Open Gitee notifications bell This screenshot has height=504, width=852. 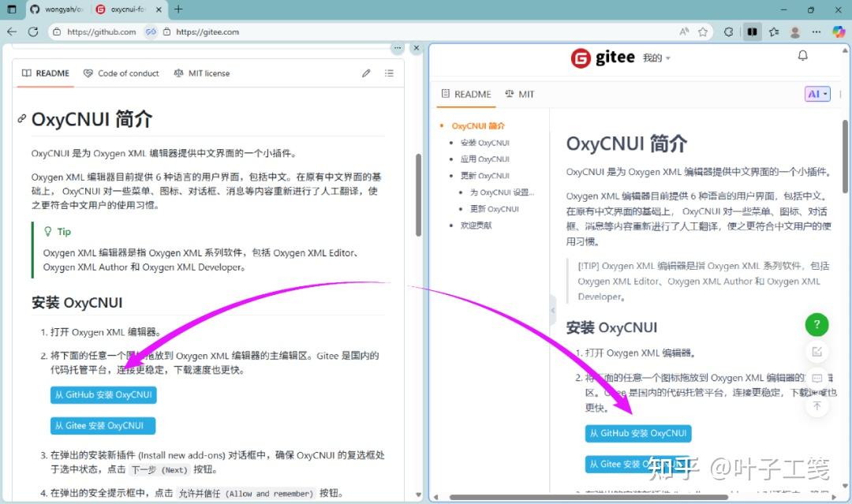pyautogui.click(x=802, y=55)
